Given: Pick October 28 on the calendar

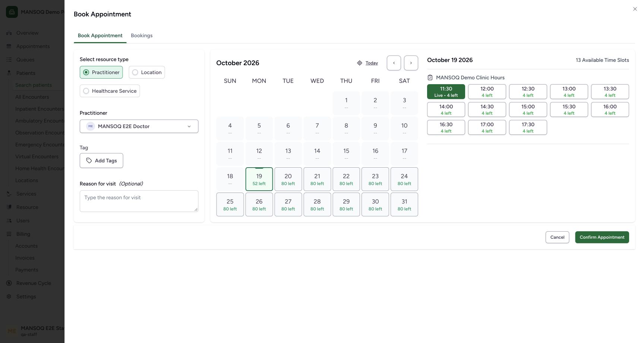Looking at the screenshot, I should [317, 204].
